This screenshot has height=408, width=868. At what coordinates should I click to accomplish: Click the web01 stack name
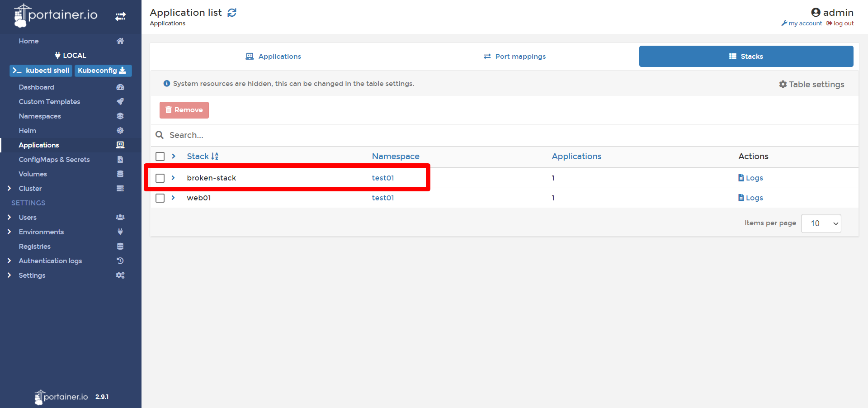199,198
